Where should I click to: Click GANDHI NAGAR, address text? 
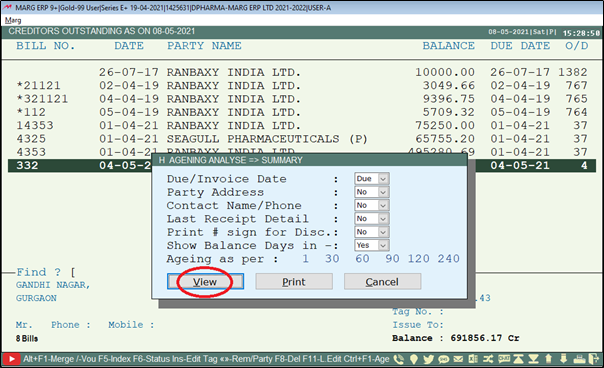click(53, 285)
